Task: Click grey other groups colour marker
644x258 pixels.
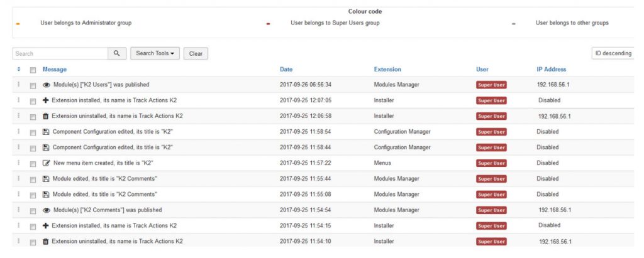Action: [x=513, y=24]
